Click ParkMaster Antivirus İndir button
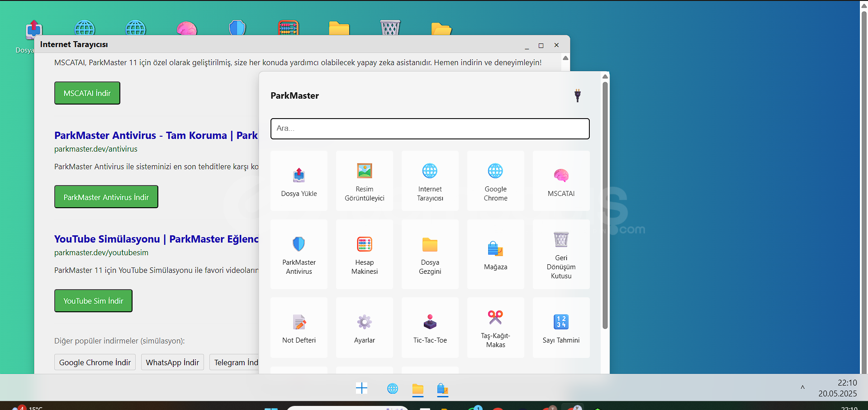This screenshot has width=868, height=410. [106, 197]
